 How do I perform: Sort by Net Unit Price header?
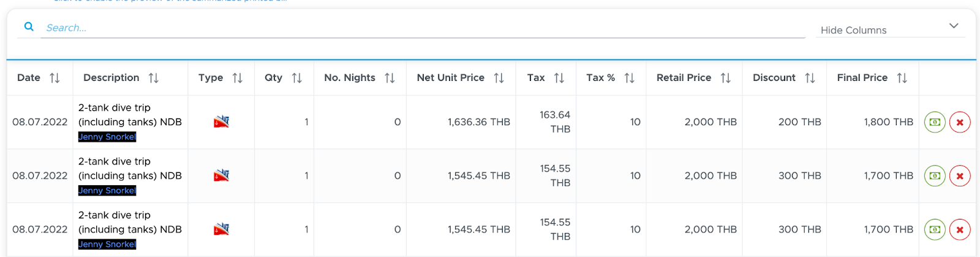pyautogui.click(x=499, y=78)
